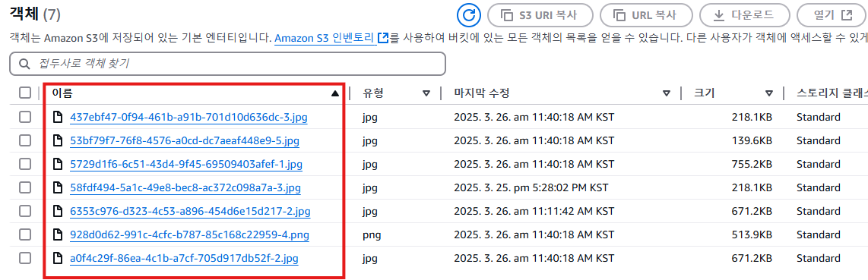The width and height of the screenshot is (868, 280).
Task: Click the 스토리지 클래스 column header
Action: [x=832, y=93]
